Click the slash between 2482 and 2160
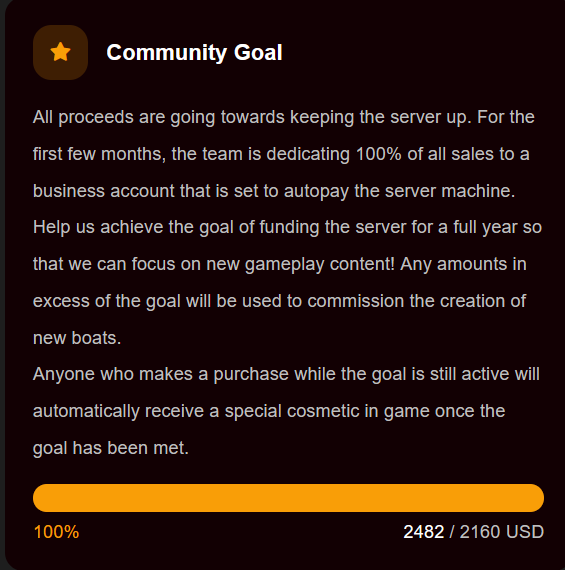This screenshot has width=565, height=570. coord(452,532)
